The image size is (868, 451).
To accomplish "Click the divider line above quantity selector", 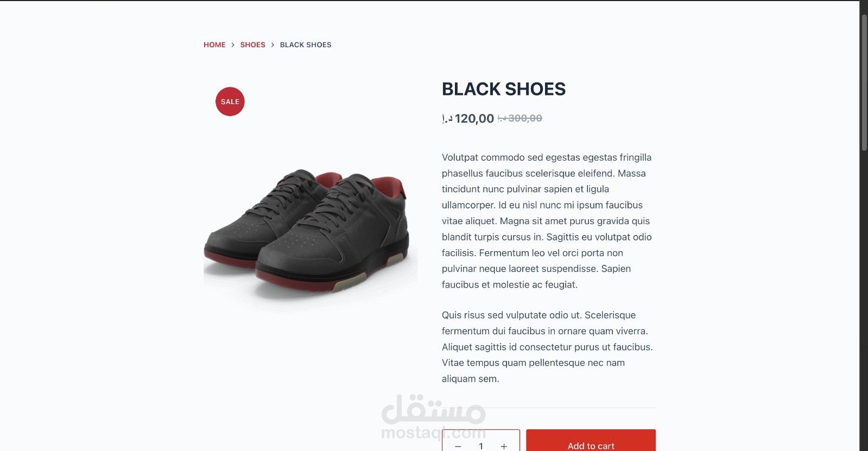I will coord(549,408).
